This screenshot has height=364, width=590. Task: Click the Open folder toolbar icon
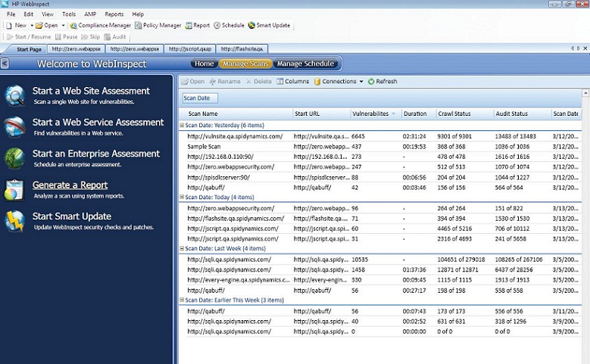click(39, 26)
